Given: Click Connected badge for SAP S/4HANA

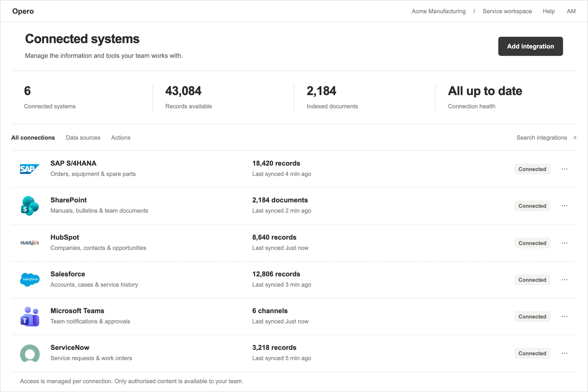Looking at the screenshot, I should [x=532, y=169].
